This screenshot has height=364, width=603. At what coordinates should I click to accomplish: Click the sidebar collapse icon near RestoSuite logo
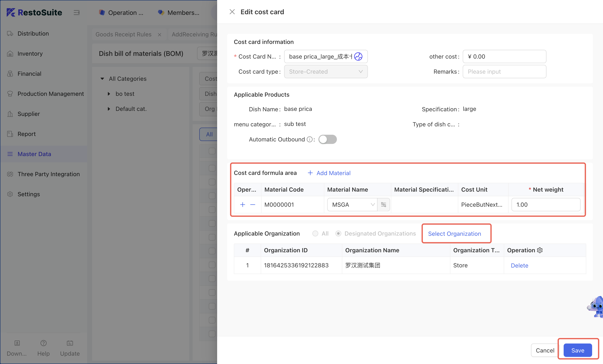[x=77, y=13]
